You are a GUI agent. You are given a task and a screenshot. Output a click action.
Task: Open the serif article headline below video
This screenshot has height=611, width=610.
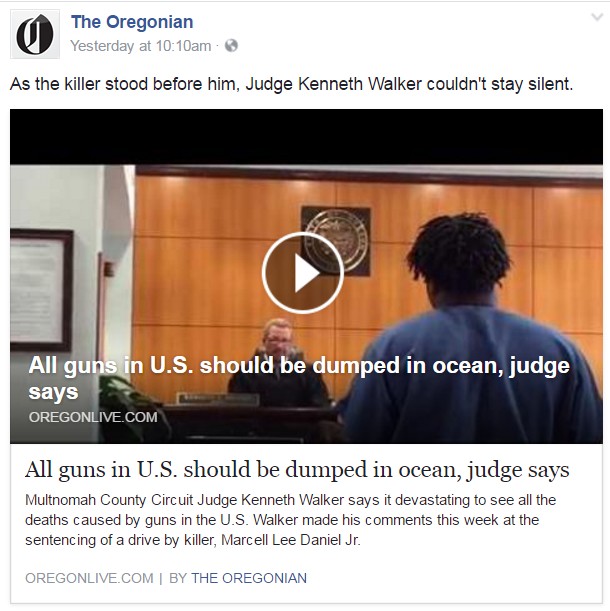[297, 470]
